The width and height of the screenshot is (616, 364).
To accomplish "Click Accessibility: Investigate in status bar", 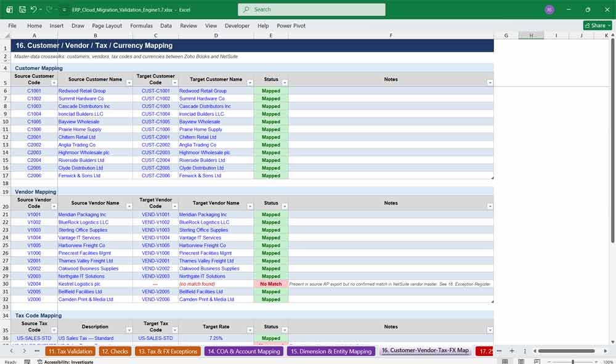I will click(65, 362).
